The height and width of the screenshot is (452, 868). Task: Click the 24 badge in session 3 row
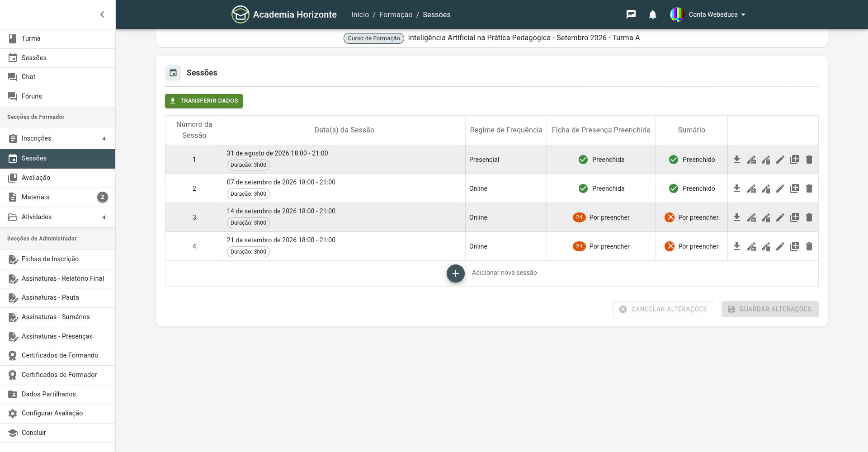(579, 217)
